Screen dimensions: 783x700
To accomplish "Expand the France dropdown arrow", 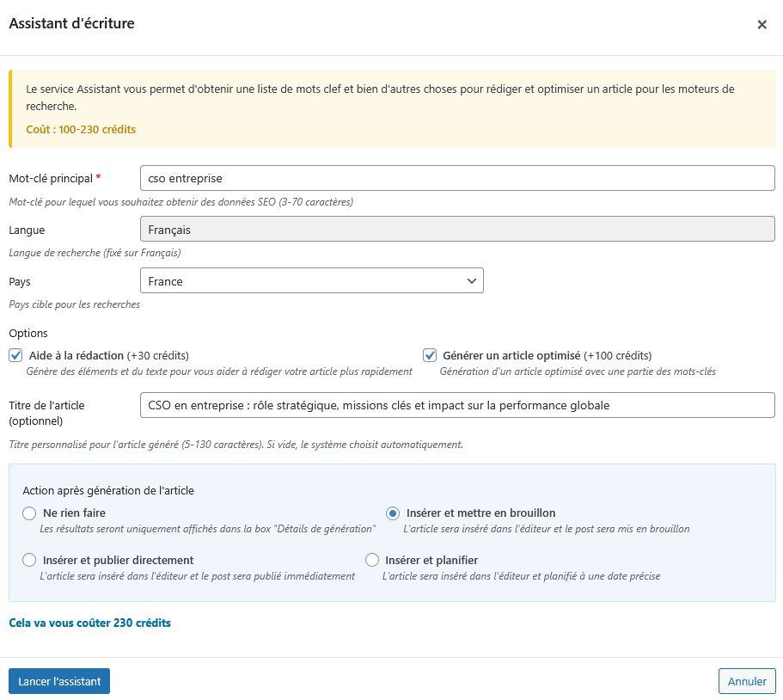I will tap(470, 280).
